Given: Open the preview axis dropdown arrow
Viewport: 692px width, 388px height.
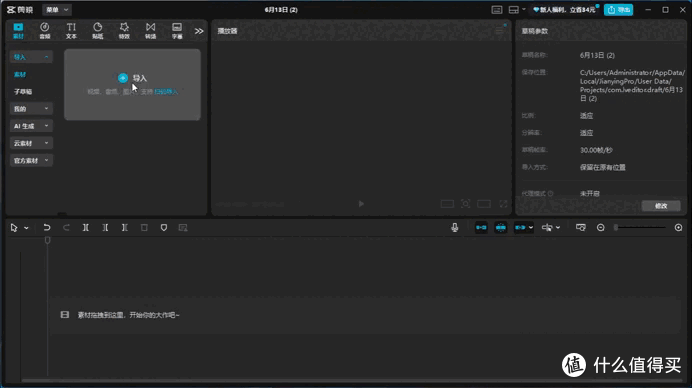Looking at the screenshot, I should point(558,227).
